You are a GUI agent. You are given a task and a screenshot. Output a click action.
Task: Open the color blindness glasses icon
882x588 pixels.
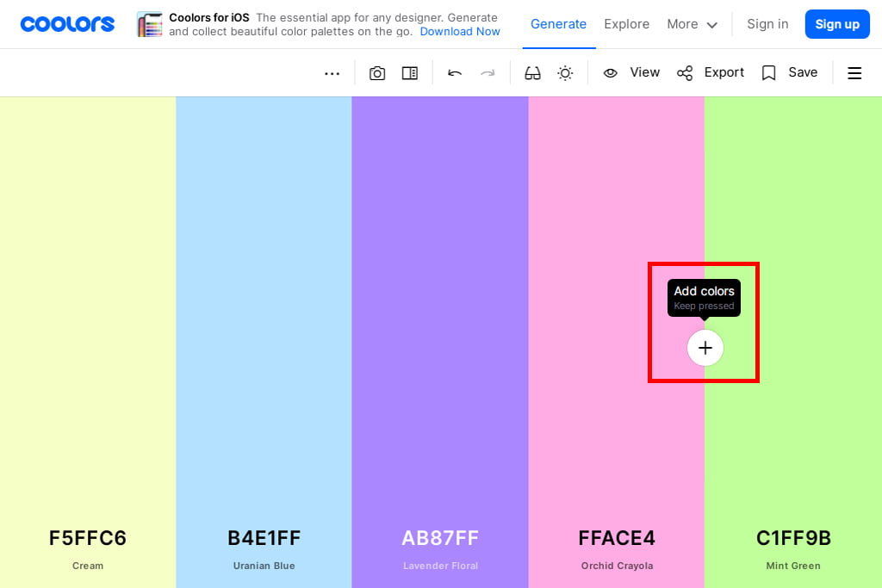[532, 73]
